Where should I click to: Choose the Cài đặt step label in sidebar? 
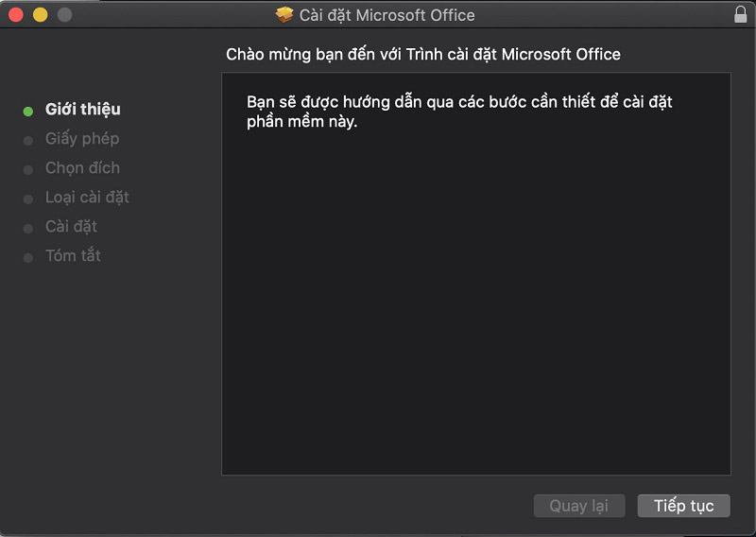tap(71, 227)
